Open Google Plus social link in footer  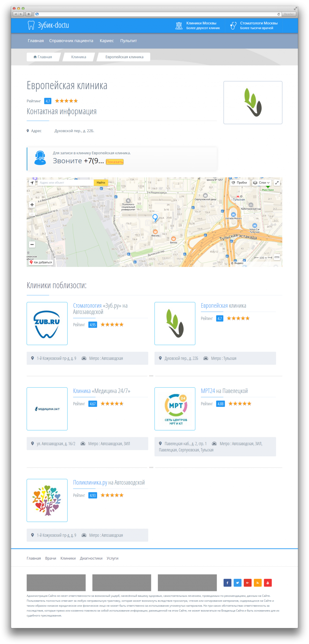248,583
